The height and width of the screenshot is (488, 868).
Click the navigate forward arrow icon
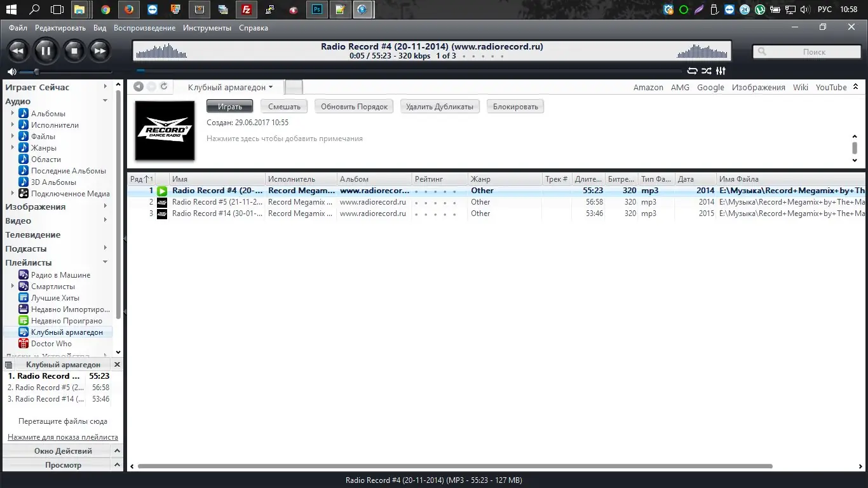151,87
